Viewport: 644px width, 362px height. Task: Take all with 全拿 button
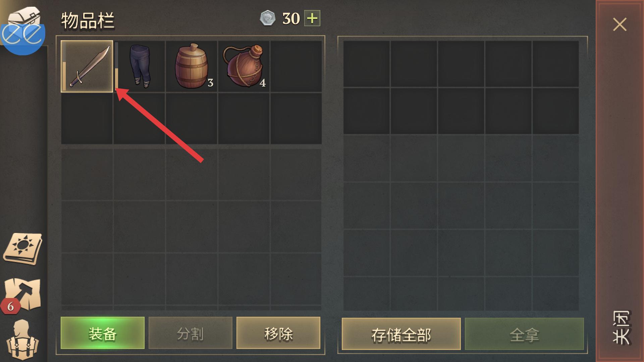pyautogui.click(x=524, y=334)
